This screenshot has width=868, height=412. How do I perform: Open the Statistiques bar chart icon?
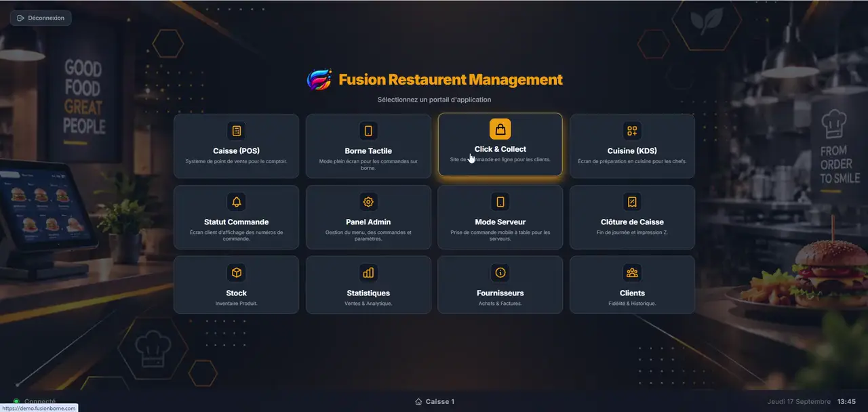coord(368,272)
